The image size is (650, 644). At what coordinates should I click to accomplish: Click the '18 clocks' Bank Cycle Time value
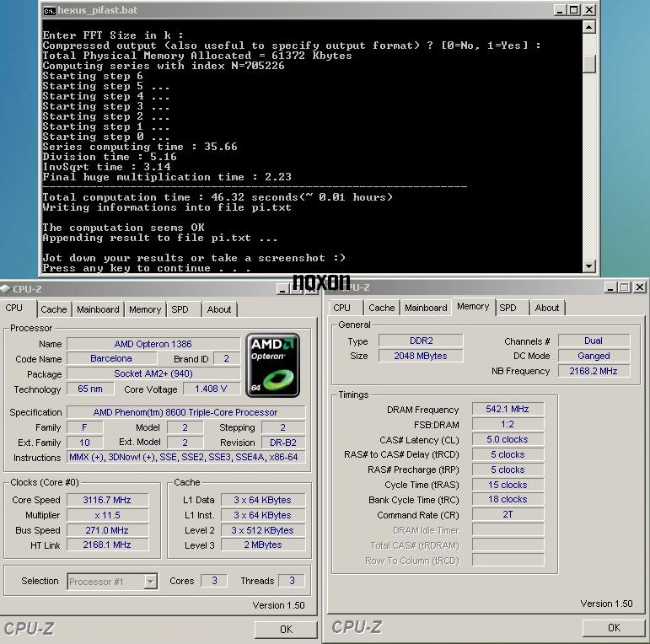tap(508, 499)
